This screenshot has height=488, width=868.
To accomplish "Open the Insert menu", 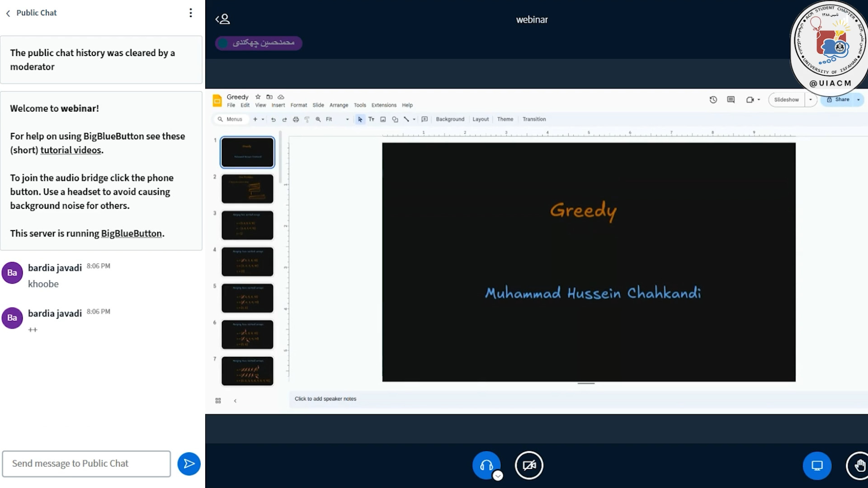I will click(278, 105).
